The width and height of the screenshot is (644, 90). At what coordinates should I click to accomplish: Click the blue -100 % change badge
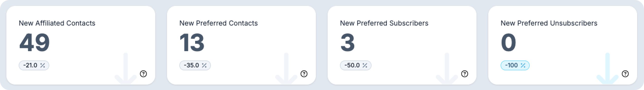tap(515, 65)
